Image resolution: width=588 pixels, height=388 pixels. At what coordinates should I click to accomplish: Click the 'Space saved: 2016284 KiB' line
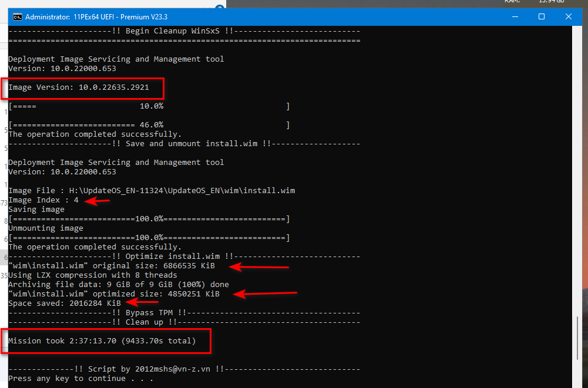65,303
